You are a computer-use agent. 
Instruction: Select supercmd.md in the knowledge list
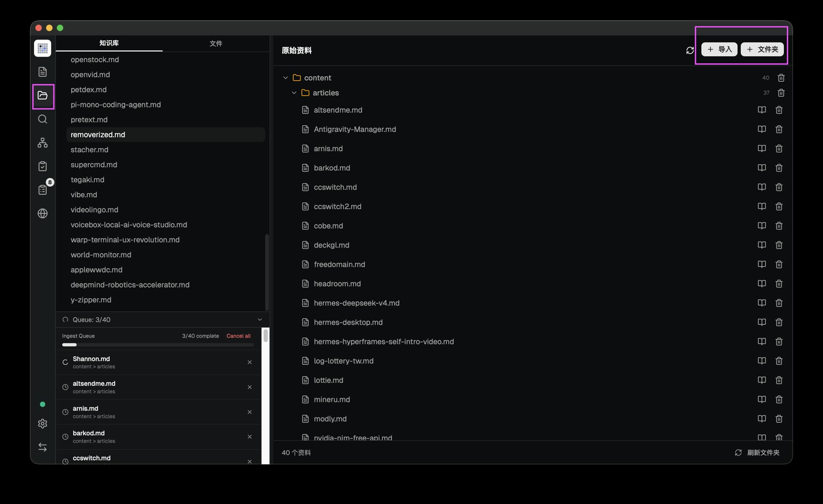click(165, 165)
